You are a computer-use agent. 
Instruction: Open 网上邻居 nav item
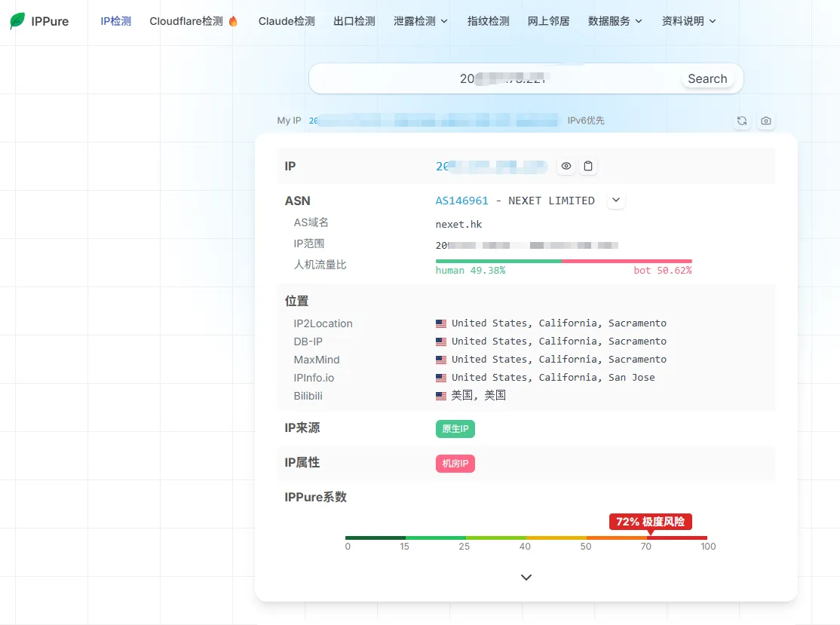pos(549,21)
